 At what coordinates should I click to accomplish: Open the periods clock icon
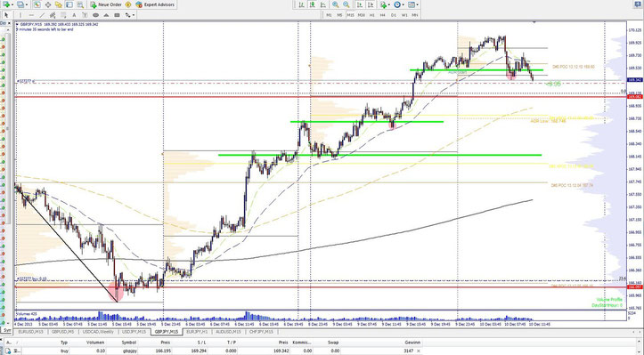397,4
